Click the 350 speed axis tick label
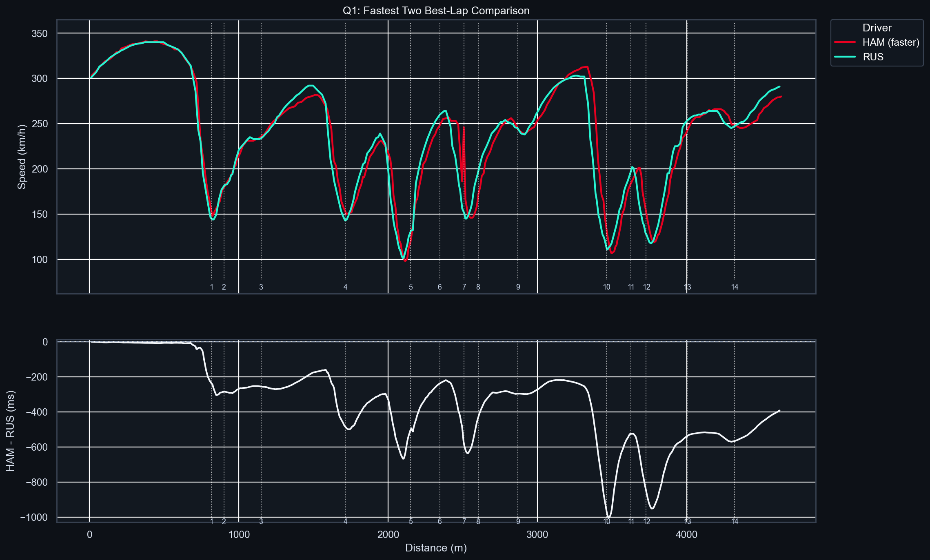Image resolution: width=930 pixels, height=560 pixels. point(40,33)
